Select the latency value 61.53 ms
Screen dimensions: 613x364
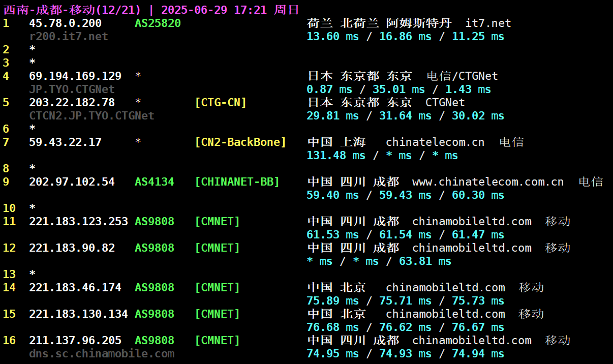coord(333,235)
